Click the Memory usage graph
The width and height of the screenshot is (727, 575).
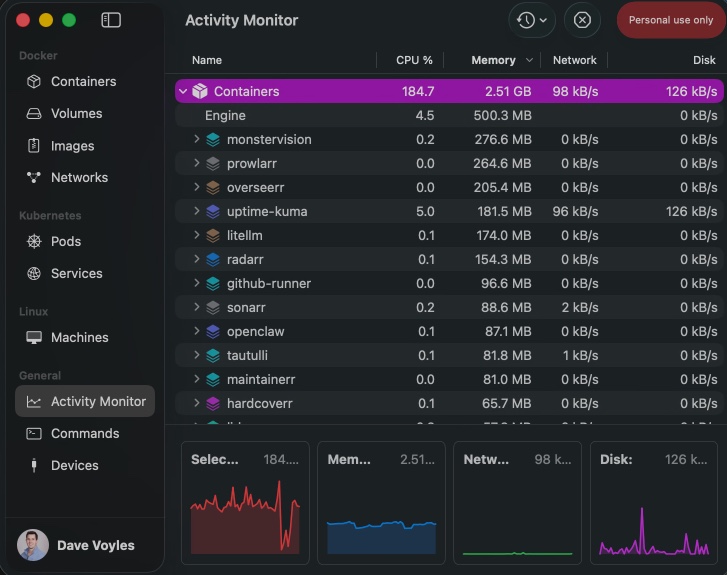(381, 503)
